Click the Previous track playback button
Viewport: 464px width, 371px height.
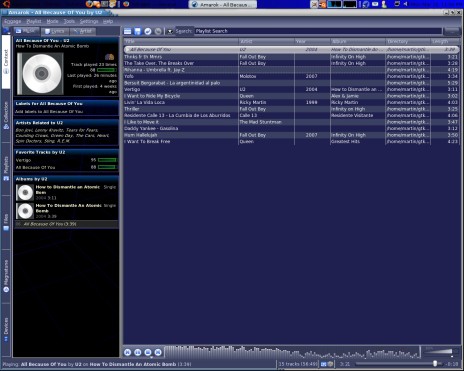(x=127, y=352)
